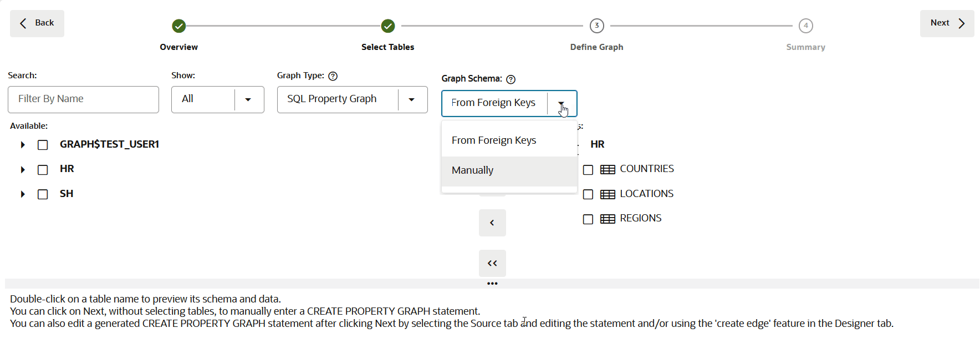Select the COUNTRIES table checkbox
980x353 pixels.
point(588,170)
